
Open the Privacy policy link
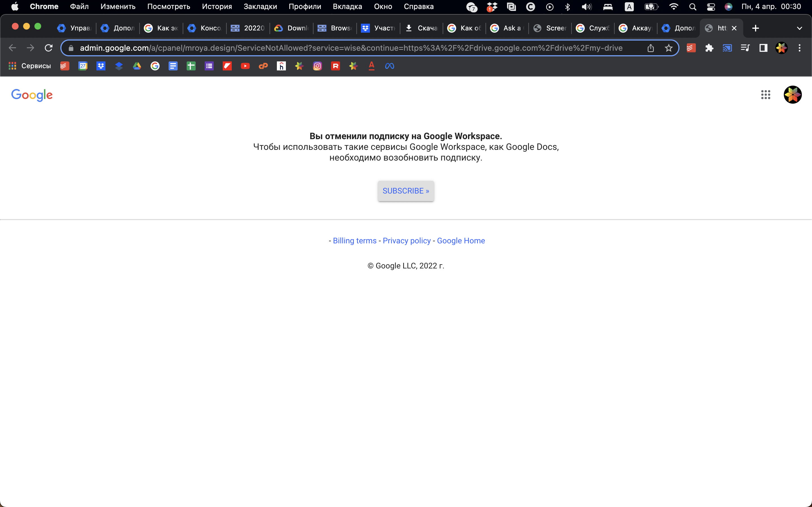pos(406,241)
